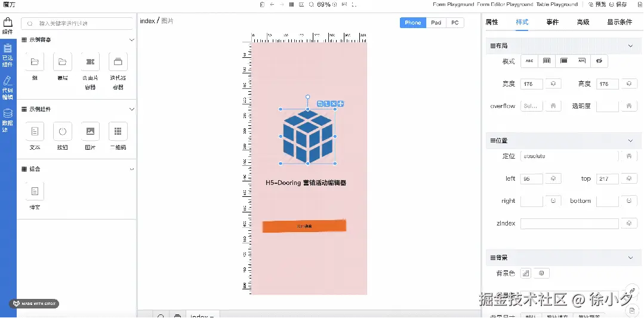Collapse the 示例组件 section
644x318 pixels.
pos(132,109)
